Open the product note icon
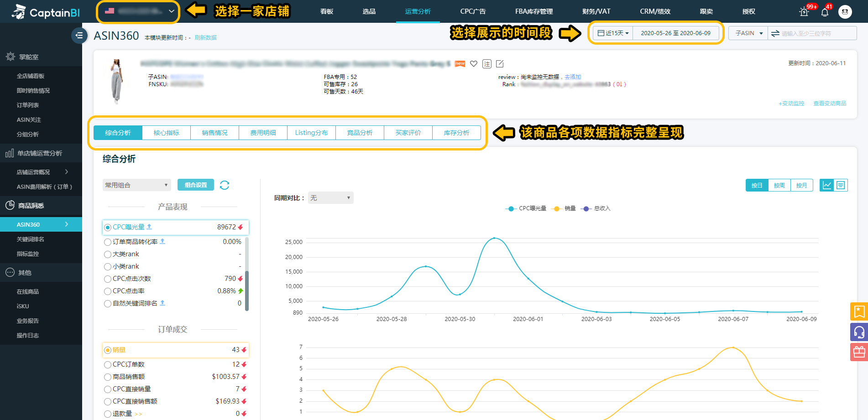Image resolution: width=868 pixels, height=420 pixels. (487, 64)
